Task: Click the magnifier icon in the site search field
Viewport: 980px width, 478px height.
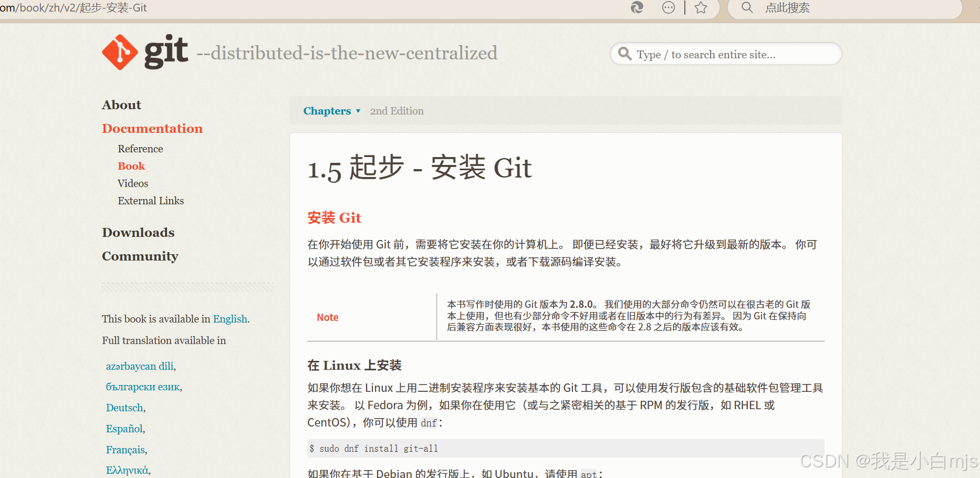Action: click(x=624, y=54)
